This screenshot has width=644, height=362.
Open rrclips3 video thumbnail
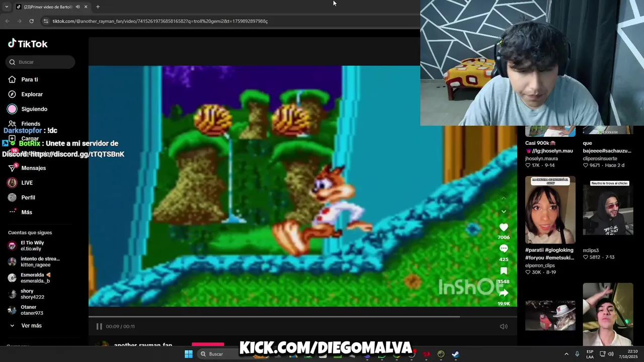point(608,210)
